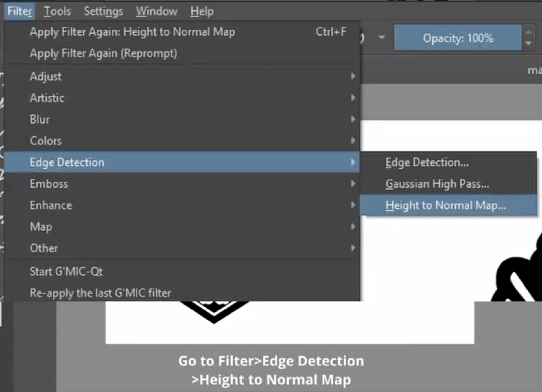Choose Apply Filter Again (Reprompt)

tap(103, 53)
